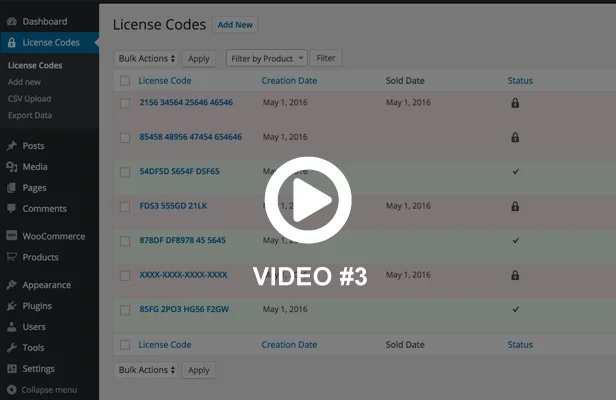616x400 pixels.
Task: Click the Plugins plug icon
Action: pos(11,306)
